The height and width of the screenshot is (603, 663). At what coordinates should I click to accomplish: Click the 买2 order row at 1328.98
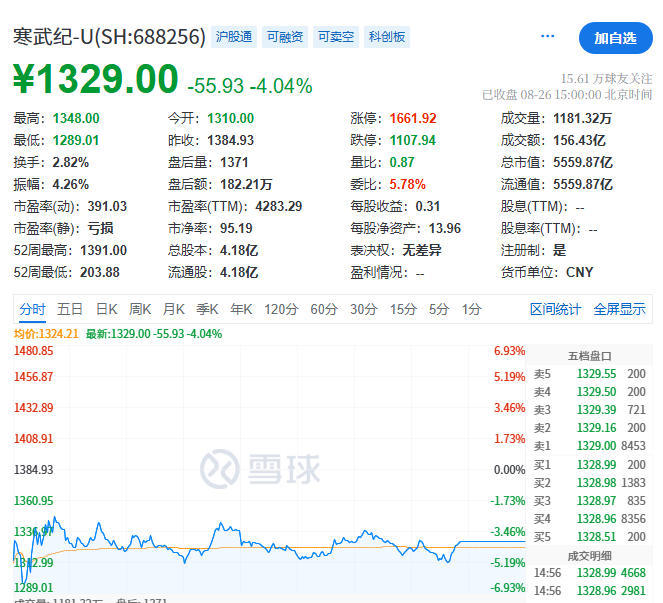click(x=589, y=483)
